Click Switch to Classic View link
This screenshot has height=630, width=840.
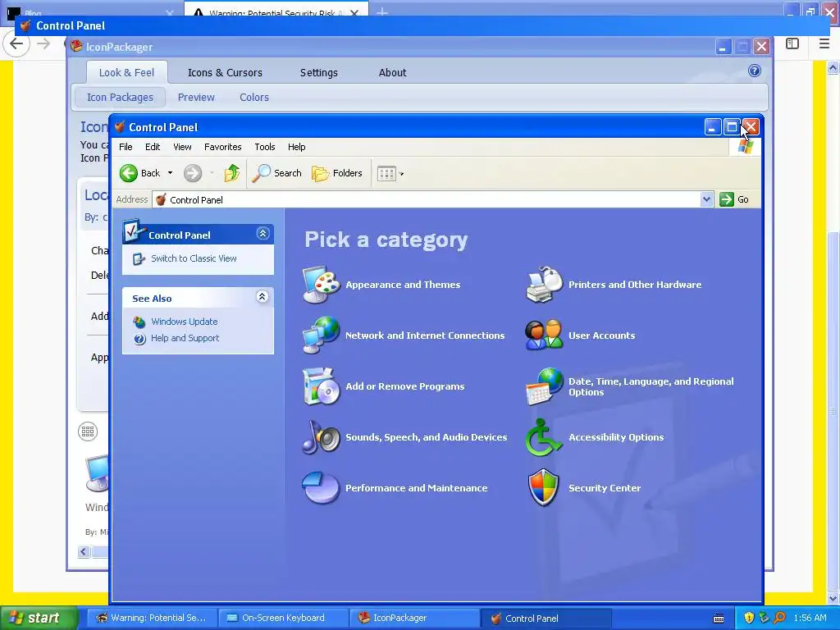(x=194, y=258)
